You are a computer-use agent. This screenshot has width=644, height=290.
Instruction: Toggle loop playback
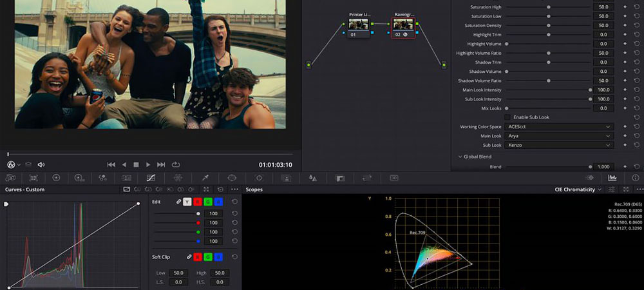tap(176, 165)
